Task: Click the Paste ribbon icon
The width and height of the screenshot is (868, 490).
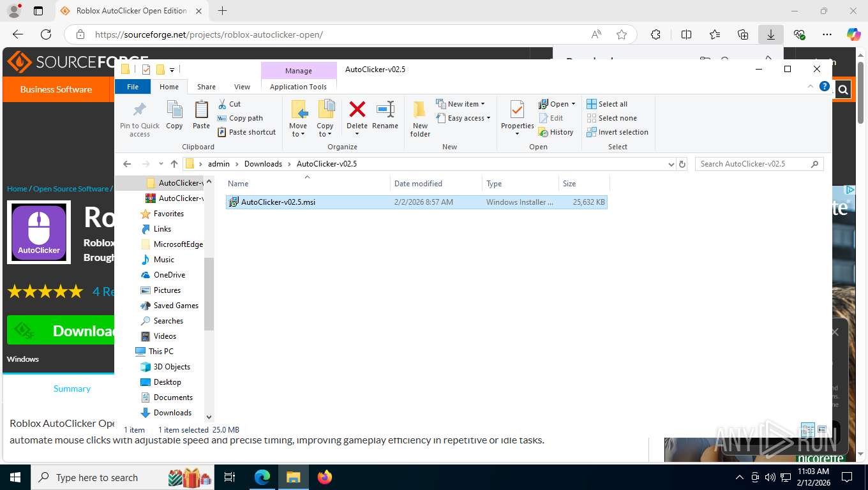Action: pos(201,115)
